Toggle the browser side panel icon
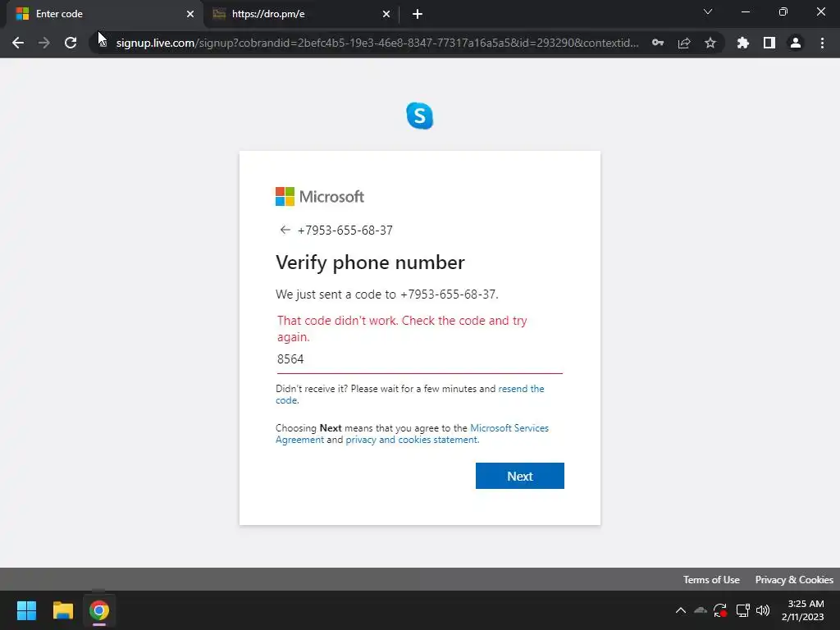This screenshot has width=840, height=630. 769,43
